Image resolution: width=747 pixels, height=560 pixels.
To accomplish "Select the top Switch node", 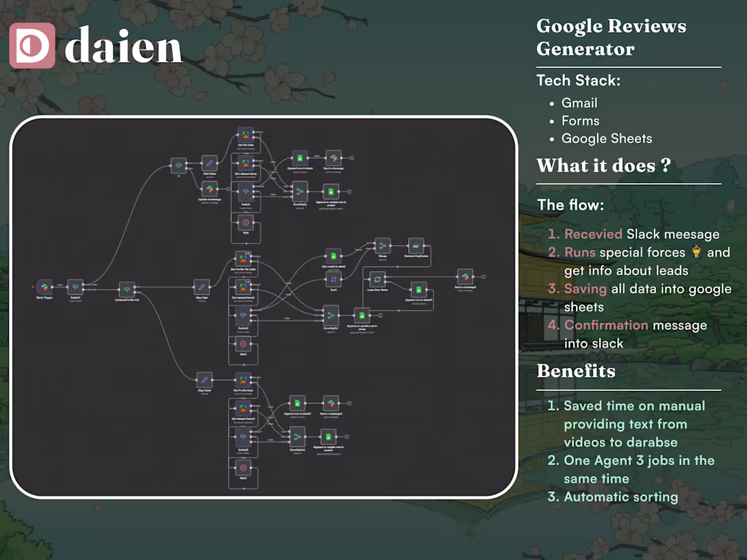I will tap(246, 192).
